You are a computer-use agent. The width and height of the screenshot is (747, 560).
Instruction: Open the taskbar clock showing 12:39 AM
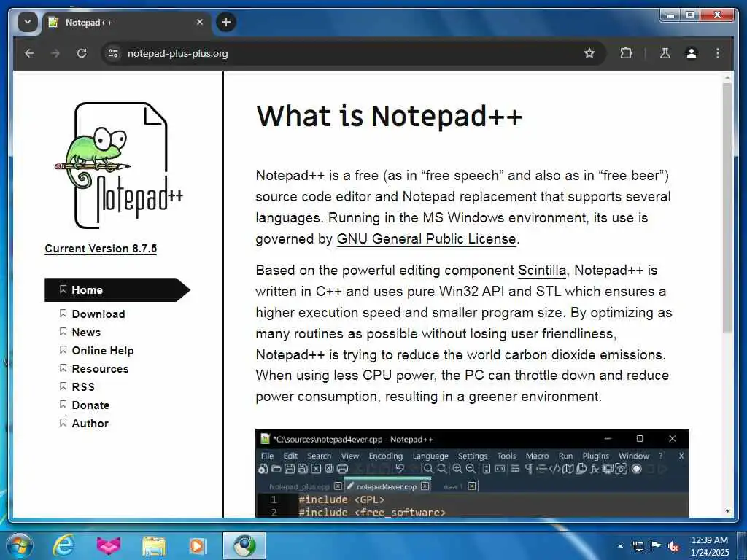pyautogui.click(x=709, y=546)
